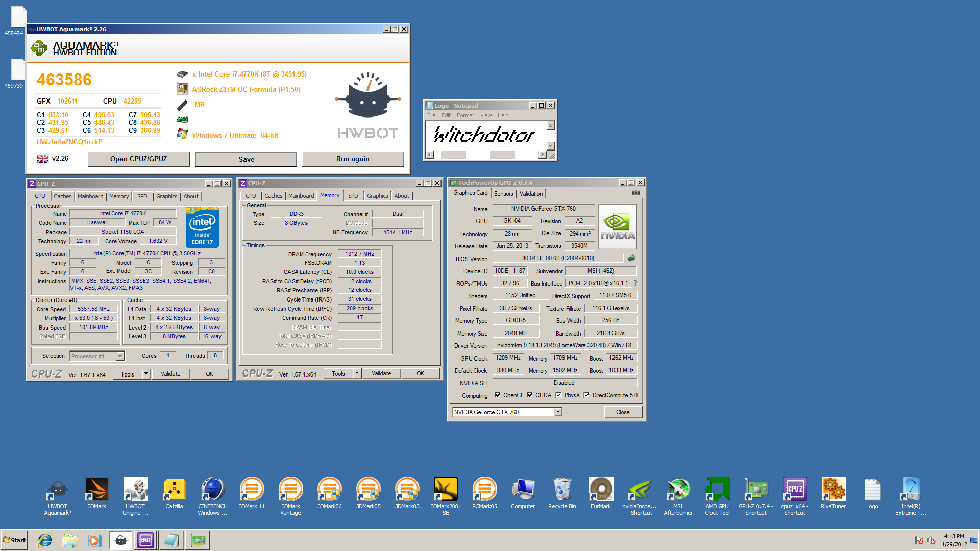Click Run again in Aquamark

pos(353,159)
